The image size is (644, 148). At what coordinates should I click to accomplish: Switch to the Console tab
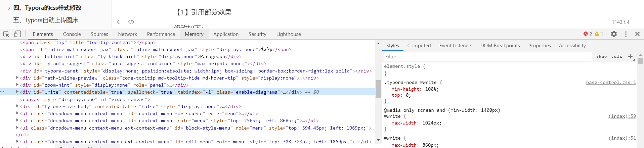point(72,34)
